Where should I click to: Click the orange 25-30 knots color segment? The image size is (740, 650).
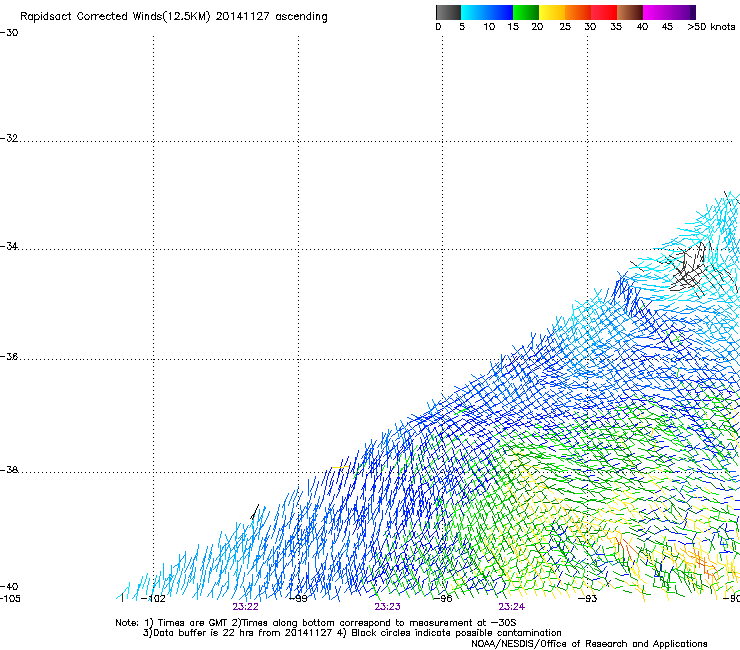(578, 12)
